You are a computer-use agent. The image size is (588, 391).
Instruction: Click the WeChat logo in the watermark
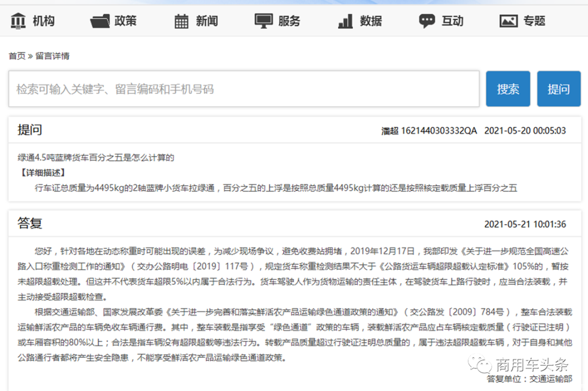(x=480, y=364)
